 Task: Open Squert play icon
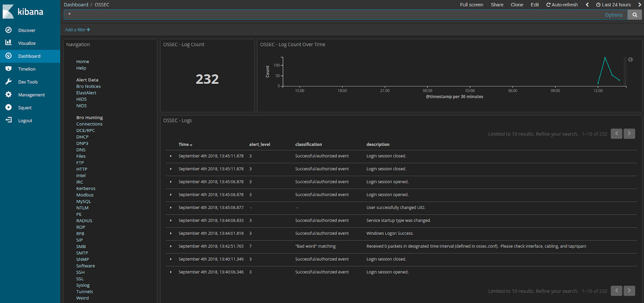click(x=8, y=107)
